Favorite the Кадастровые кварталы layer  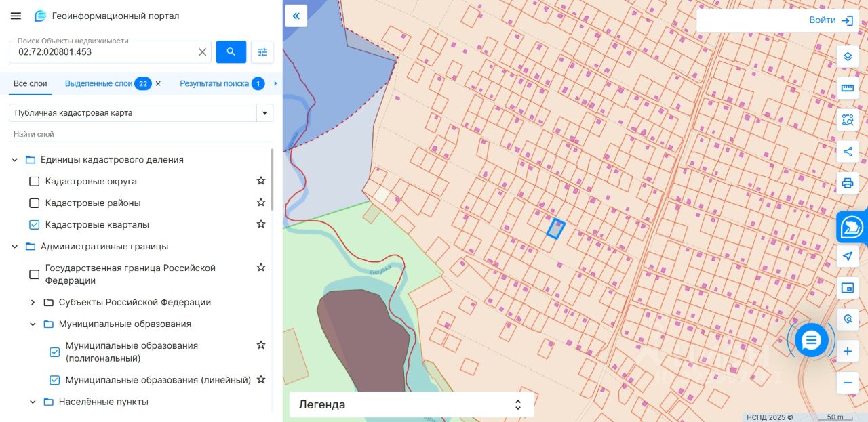pyautogui.click(x=260, y=224)
